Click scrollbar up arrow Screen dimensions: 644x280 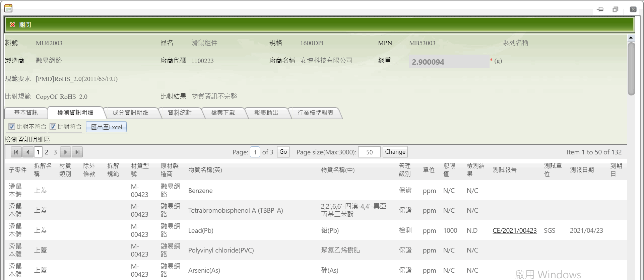[x=631, y=38]
